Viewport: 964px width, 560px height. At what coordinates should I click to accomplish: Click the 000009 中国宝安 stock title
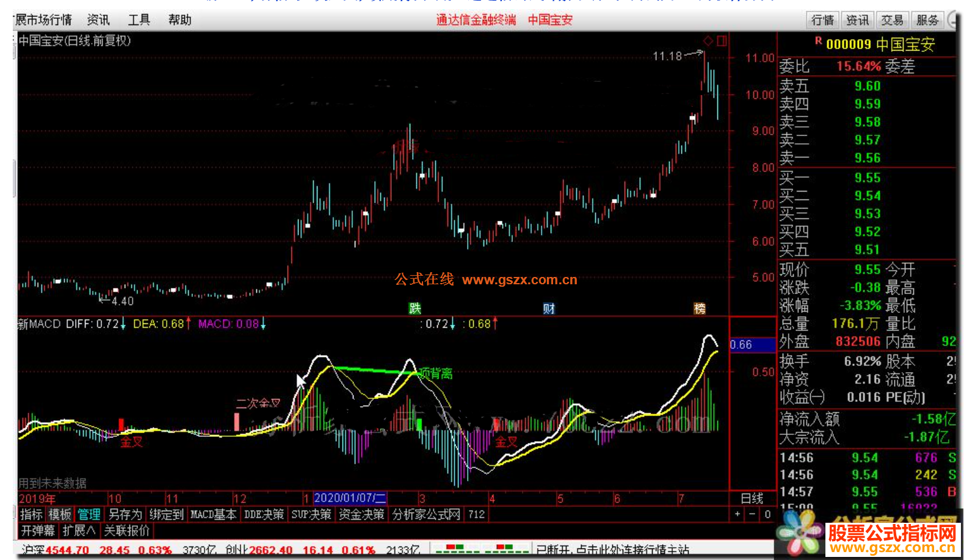coord(880,45)
